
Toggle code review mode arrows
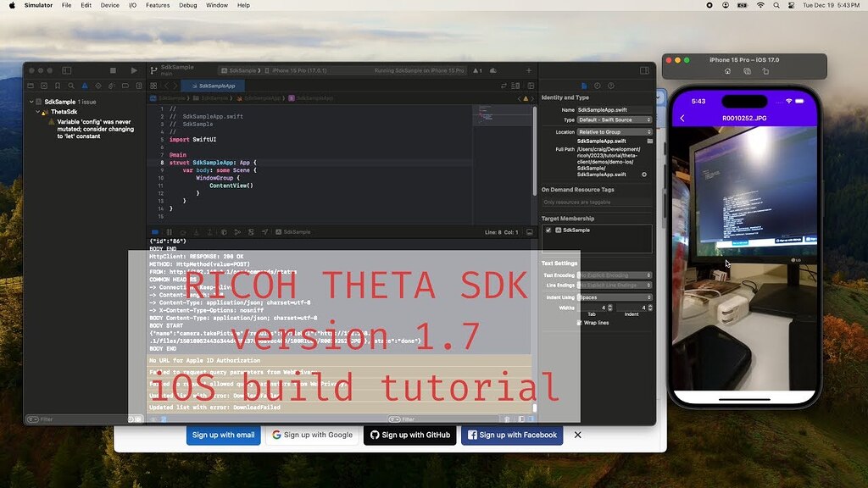(504, 86)
